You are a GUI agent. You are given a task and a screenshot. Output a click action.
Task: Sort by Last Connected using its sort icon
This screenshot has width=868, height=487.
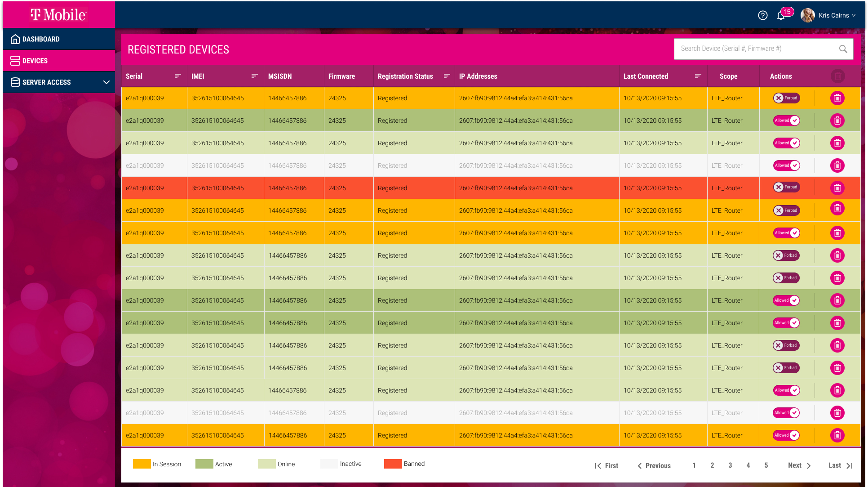[698, 76]
